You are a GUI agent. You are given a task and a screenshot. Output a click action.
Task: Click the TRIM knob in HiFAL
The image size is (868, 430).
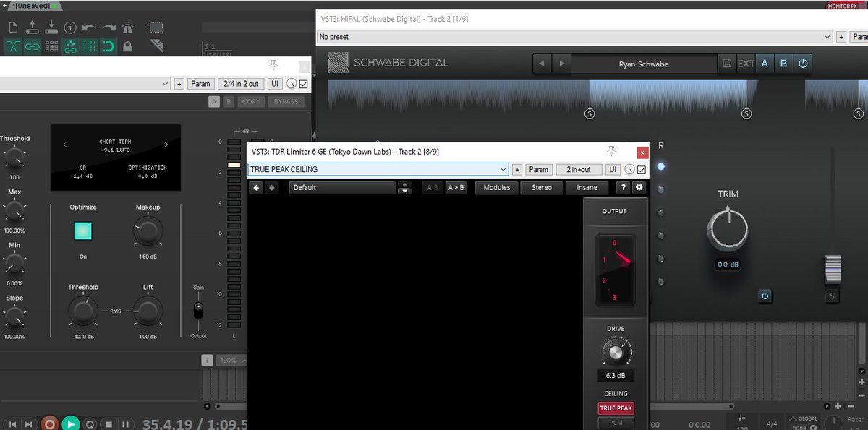[x=728, y=231]
